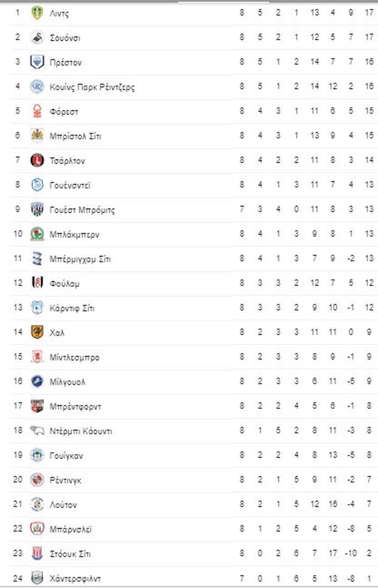Click the Leeds (Λιντς) club crest
The width and height of the screenshot is (378, 588).
(x=37, y=13)
